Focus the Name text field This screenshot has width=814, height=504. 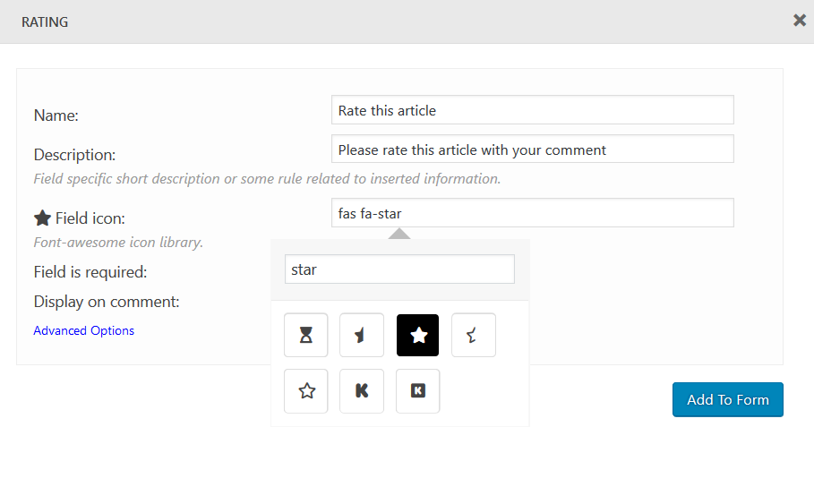point(532,110)
